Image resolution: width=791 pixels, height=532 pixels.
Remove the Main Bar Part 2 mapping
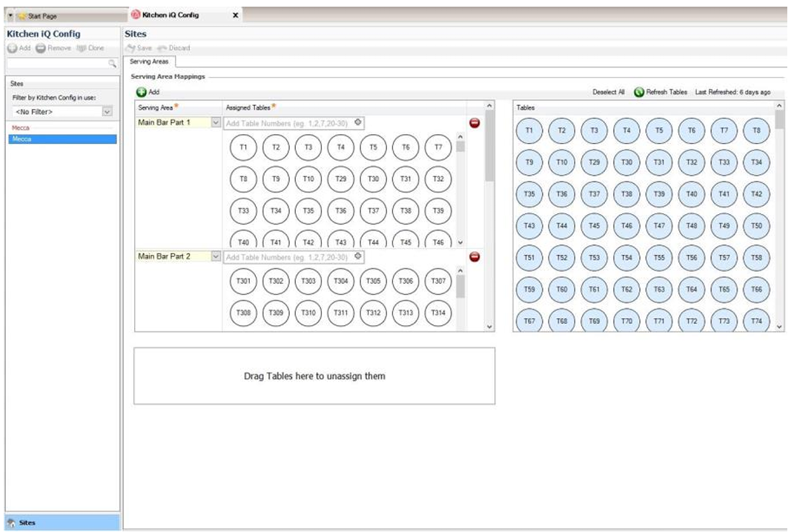point(475,256)
